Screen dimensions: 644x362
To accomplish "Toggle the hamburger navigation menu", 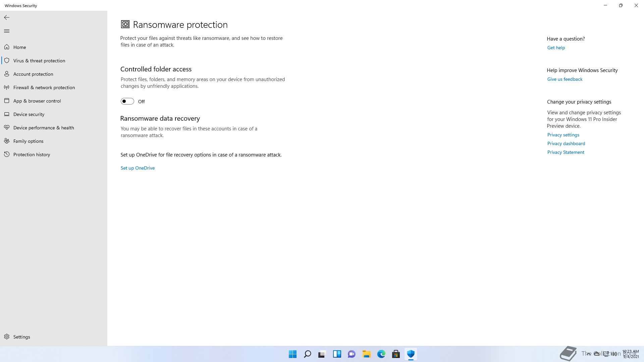I will pyautogui.click(x=7, y=31).
